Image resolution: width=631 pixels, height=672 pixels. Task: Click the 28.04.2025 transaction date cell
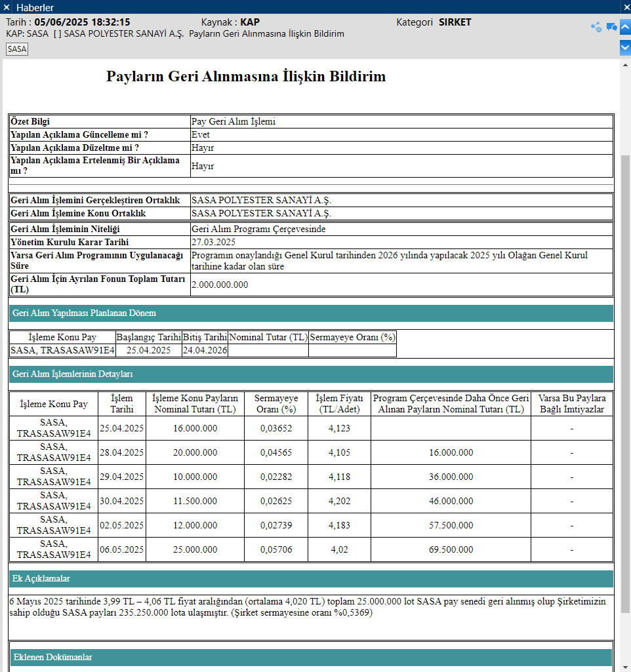[x=122, y=452]
